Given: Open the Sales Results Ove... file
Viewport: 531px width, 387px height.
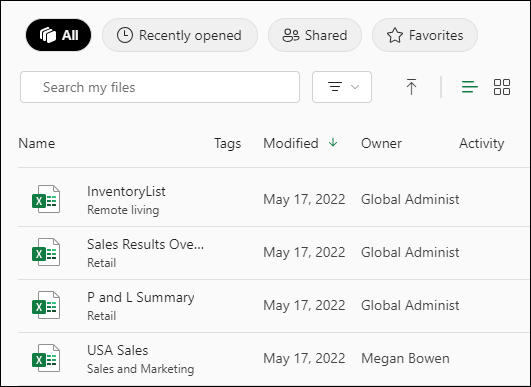Looking at the screenshot, I should pos(146,244).
